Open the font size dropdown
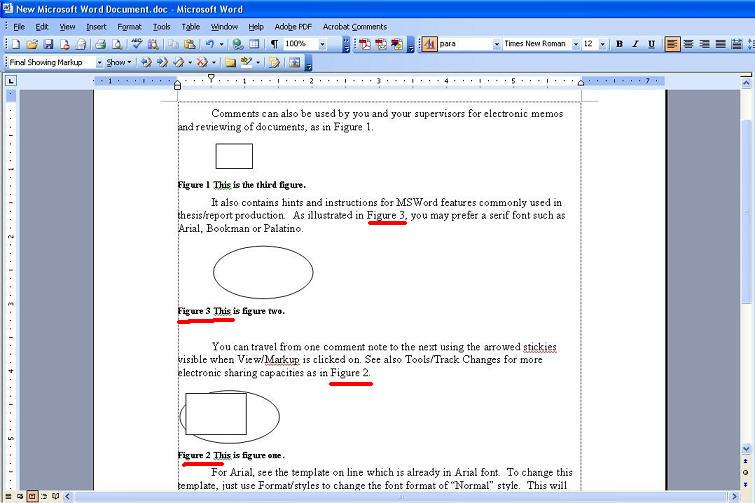The width and height of the screenshot is (755, 503). click(x=601, y=44)
